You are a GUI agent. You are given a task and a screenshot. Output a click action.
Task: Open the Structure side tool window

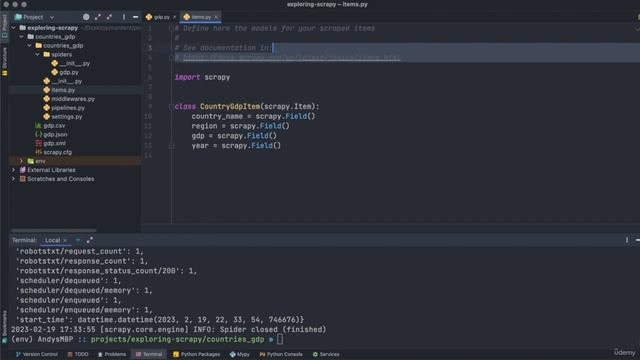coord(4,61)
